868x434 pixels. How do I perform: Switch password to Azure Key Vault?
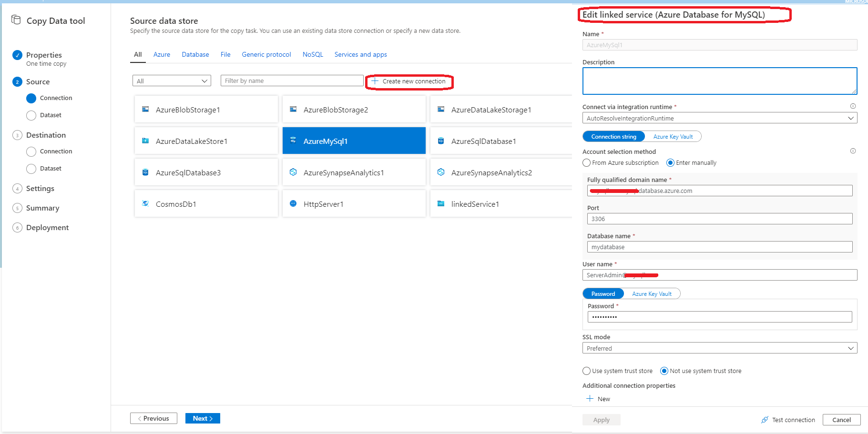click(652, 294)
